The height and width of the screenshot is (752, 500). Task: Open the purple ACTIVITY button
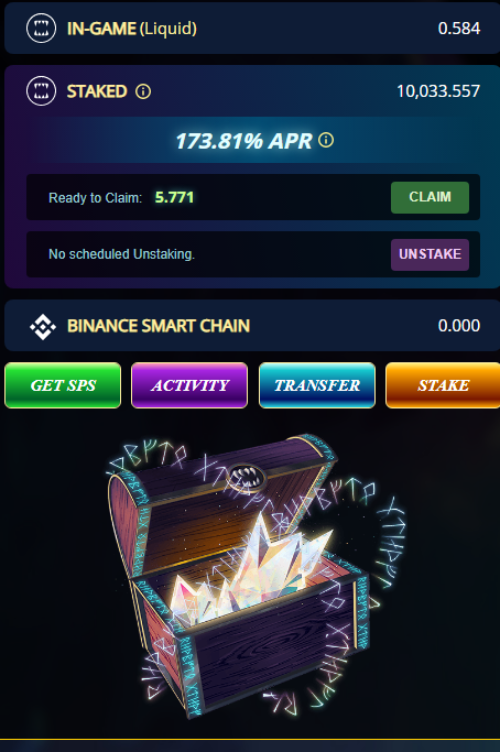[x=189, y=385]
